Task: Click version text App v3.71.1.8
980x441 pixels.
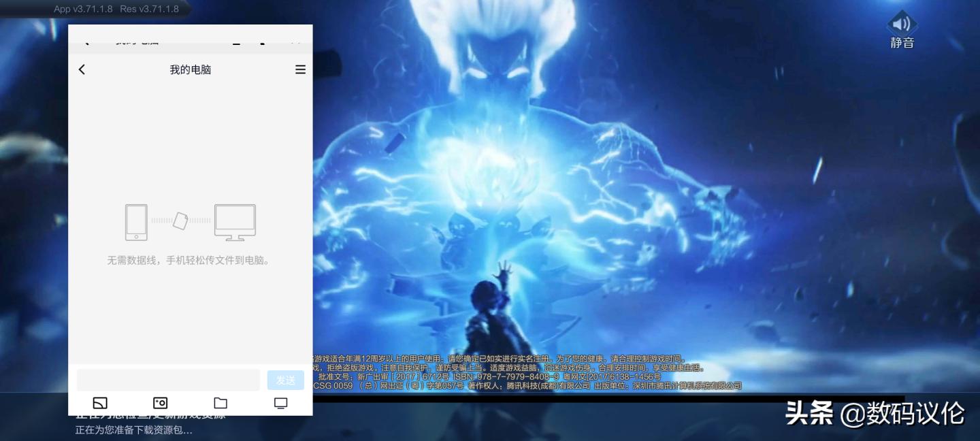Action: [x=83, y=9]
